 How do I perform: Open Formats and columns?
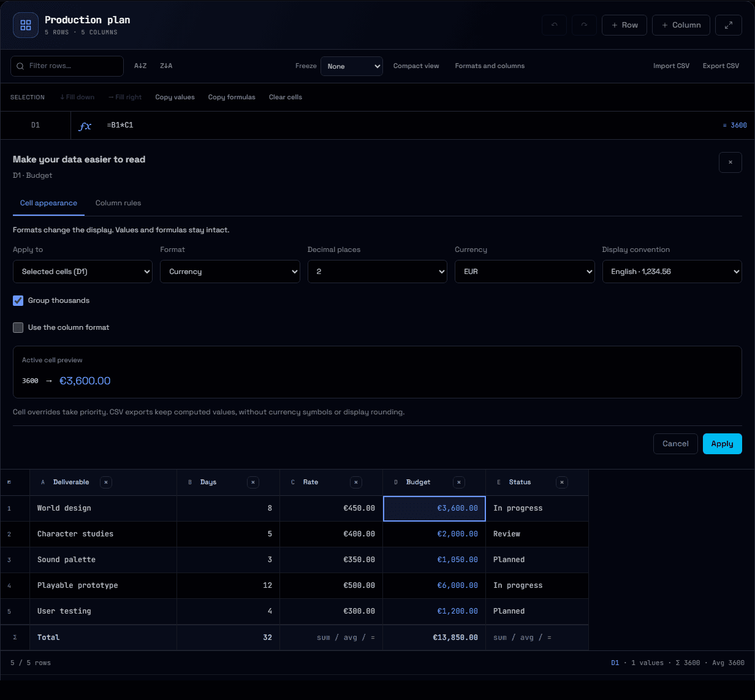(490, 66)
